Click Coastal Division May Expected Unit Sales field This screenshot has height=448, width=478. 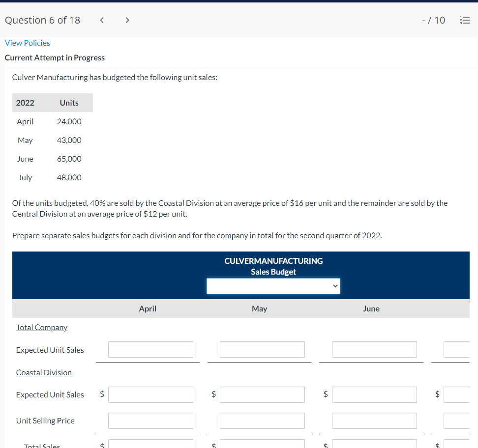(262, 394)
